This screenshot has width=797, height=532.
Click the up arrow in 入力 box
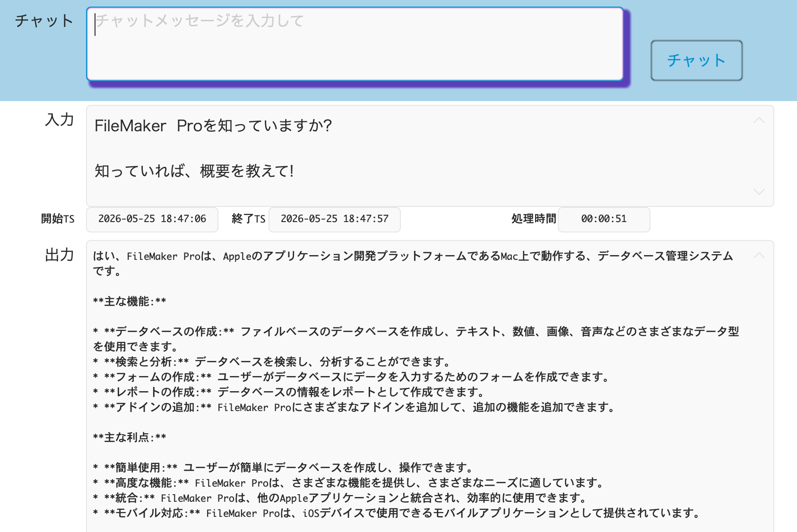point(759,120)
